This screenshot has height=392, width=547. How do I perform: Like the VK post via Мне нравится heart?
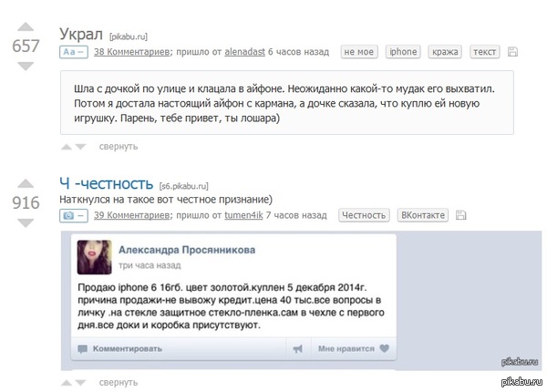point(354,348)
